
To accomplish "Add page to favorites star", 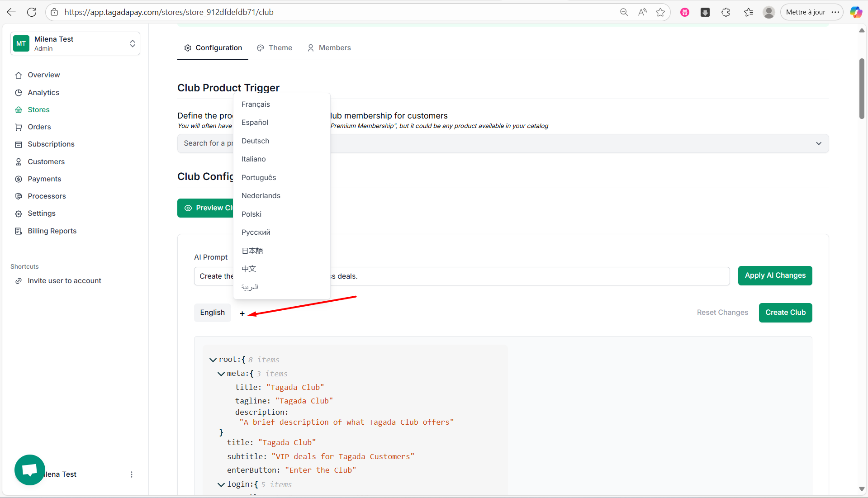I will coord(660,12).
